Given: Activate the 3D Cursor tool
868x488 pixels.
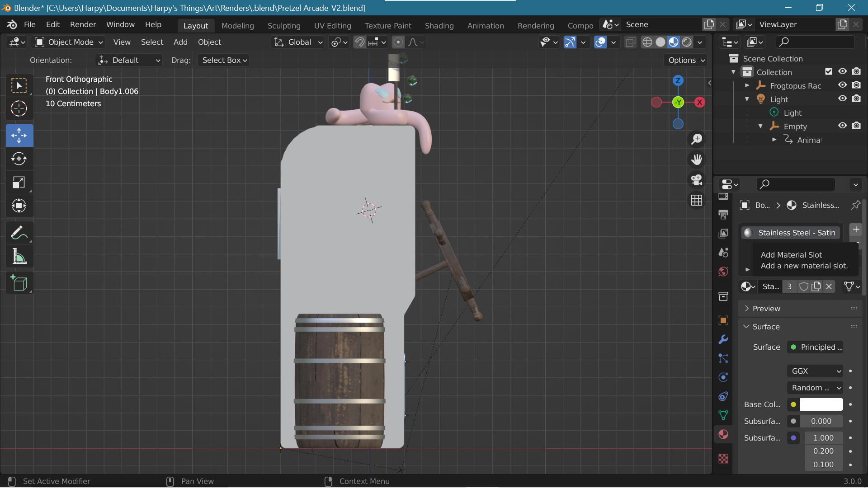Looking at the screenshot, I should pos(19,109).
